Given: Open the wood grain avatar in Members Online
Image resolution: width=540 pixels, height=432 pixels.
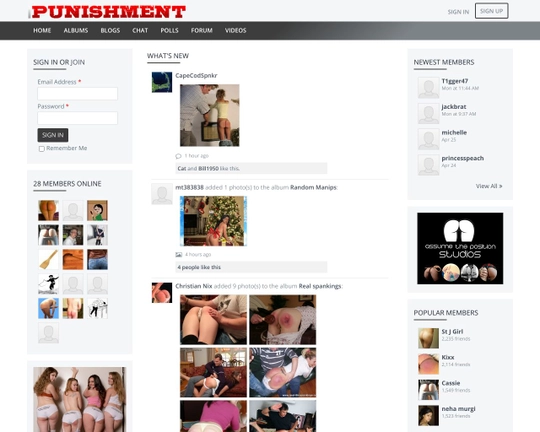Looking at the screenshot, I should pyautogui.click(x=73, y=259).
